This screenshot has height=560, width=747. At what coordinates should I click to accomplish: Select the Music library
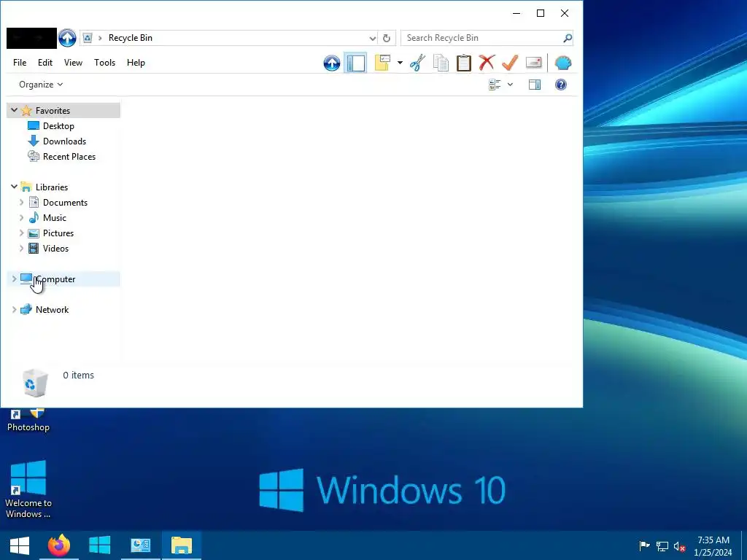(x=55, y=217)
